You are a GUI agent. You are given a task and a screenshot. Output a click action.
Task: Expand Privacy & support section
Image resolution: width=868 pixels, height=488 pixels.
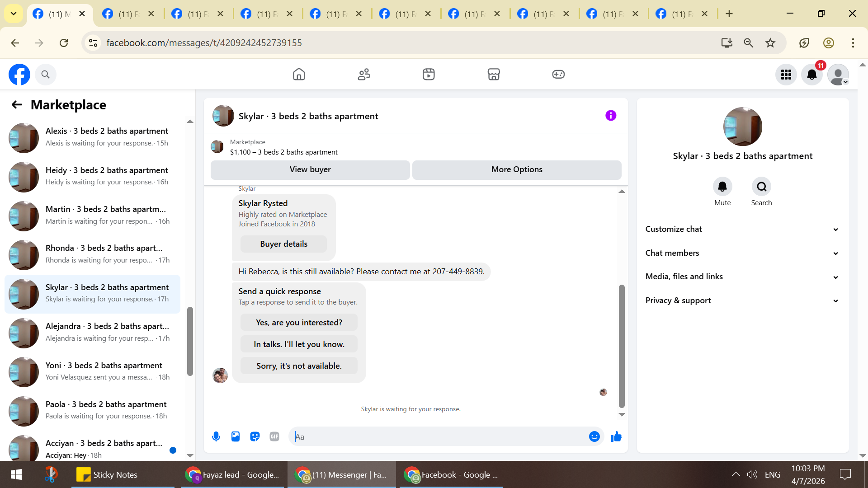point(742,300)
